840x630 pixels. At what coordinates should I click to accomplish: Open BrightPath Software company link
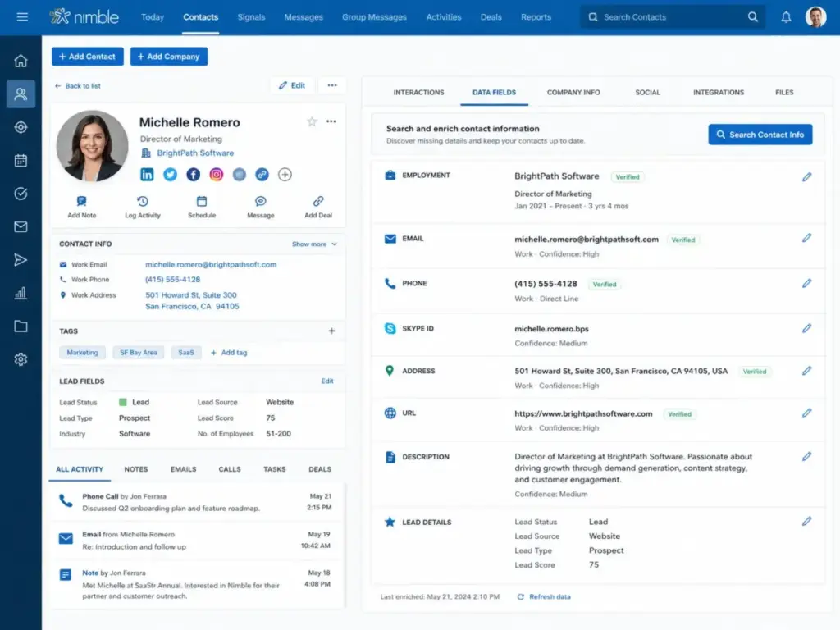pos(195,153)
